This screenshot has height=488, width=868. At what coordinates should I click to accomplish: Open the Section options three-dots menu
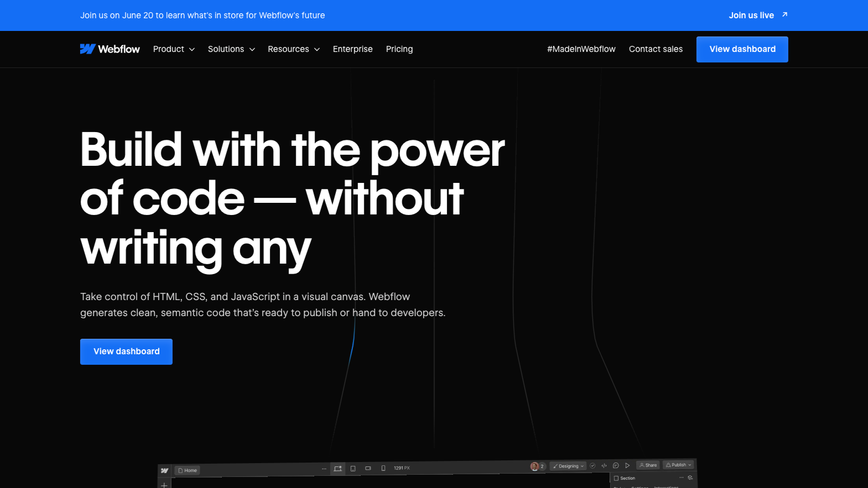(682, 477)
